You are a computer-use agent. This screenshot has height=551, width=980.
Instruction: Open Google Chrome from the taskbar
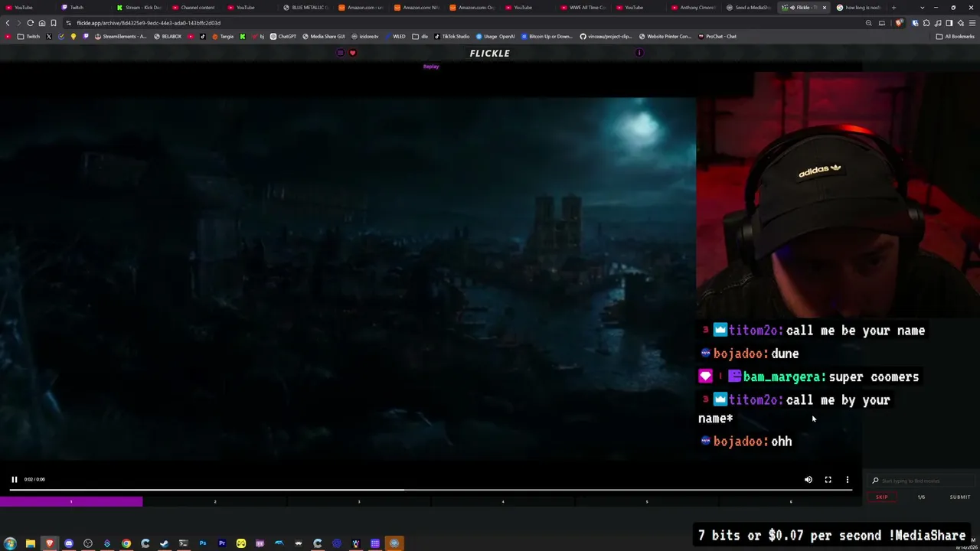coord(126,543)
